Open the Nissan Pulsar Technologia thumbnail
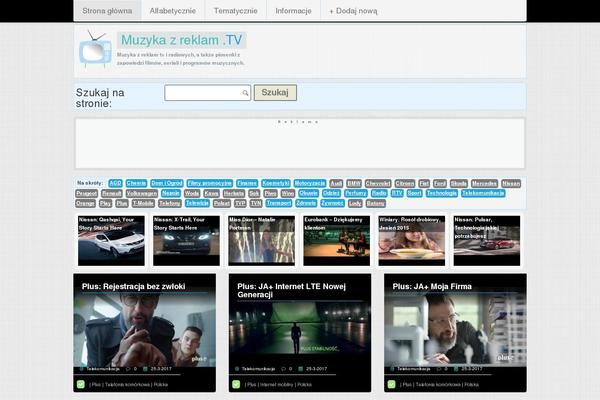Screen dimensions: 600x400 click(487, 240)
